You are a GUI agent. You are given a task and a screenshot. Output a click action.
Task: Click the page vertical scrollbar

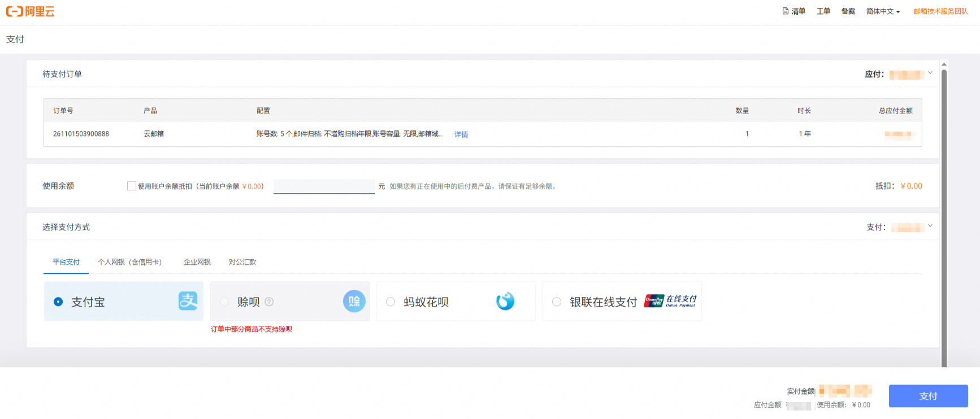[944, 217]
